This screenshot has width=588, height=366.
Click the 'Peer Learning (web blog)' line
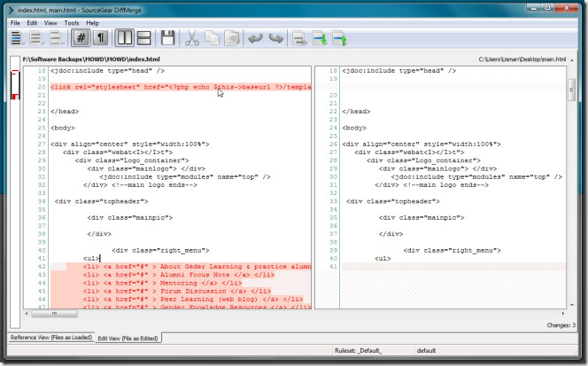tap(193, 300)
